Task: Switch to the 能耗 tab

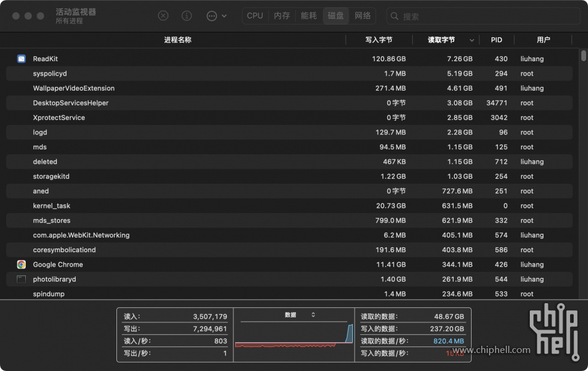Action: coord(308,16)
